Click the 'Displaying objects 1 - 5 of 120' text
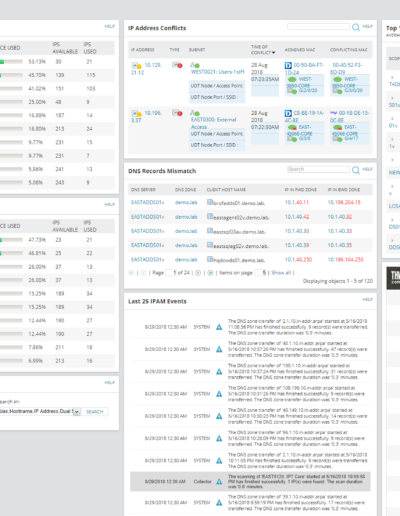This screenshot has width=400, height=516. [x=338, y=281]
